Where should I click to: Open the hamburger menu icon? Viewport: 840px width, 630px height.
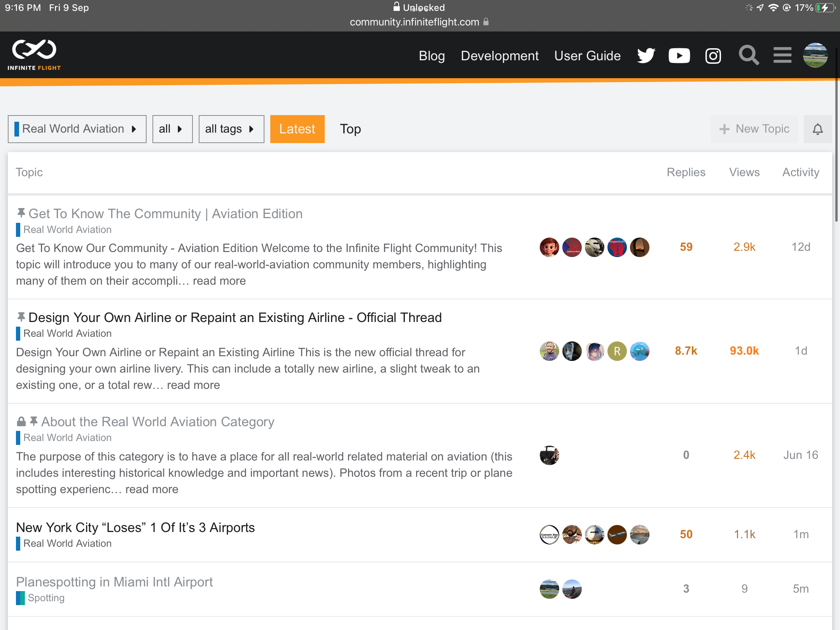click(782, 55)
